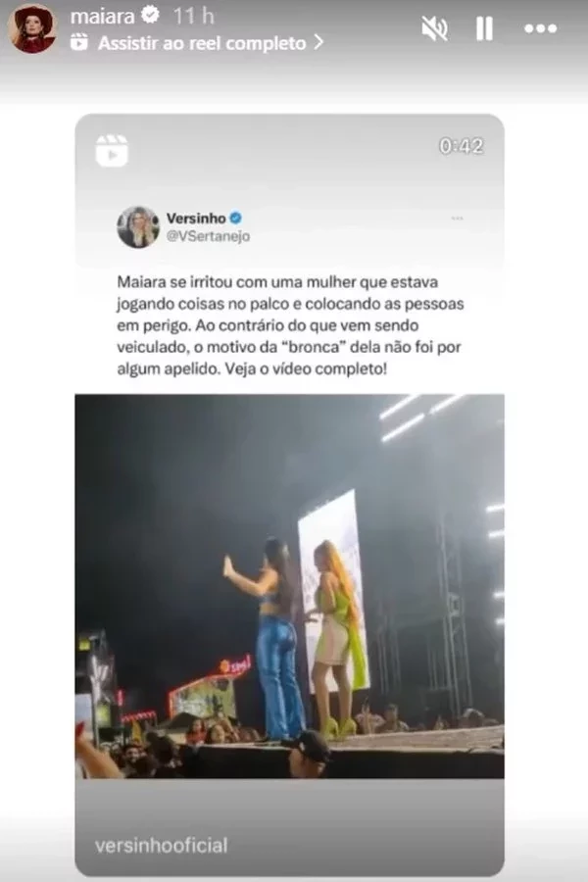Click the versinhooficial account label
The width and height of the screenshot is (588, 882).
pyautogui.click(x=161, y=846)
